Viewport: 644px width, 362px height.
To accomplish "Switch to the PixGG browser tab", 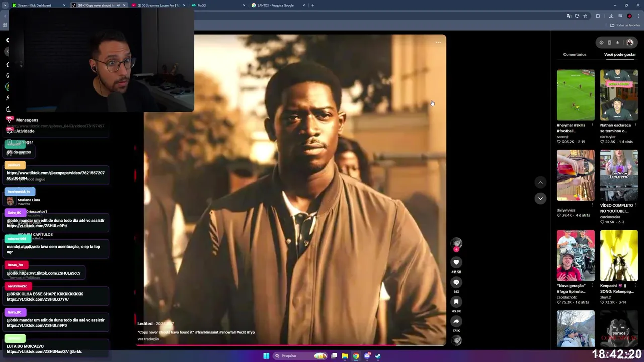I will click(217, 5).
